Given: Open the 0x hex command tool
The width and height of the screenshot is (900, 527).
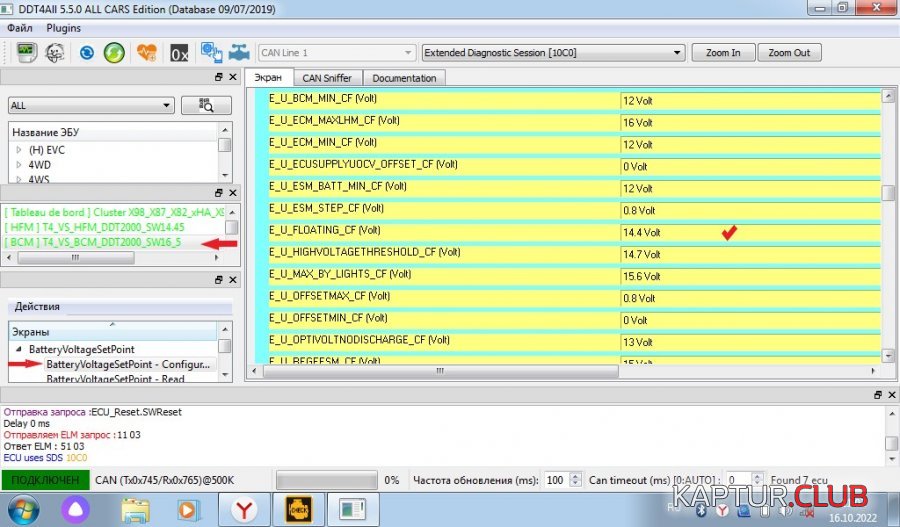Looking at the screenshot, I should click(179, 53).
